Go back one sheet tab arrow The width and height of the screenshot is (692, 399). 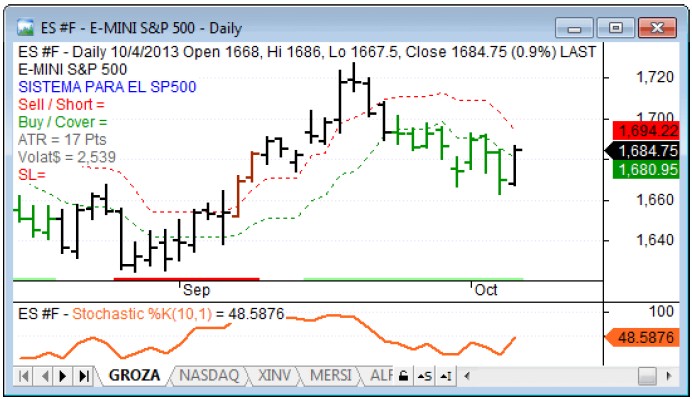pyautogui.click(x=45, y=376)
